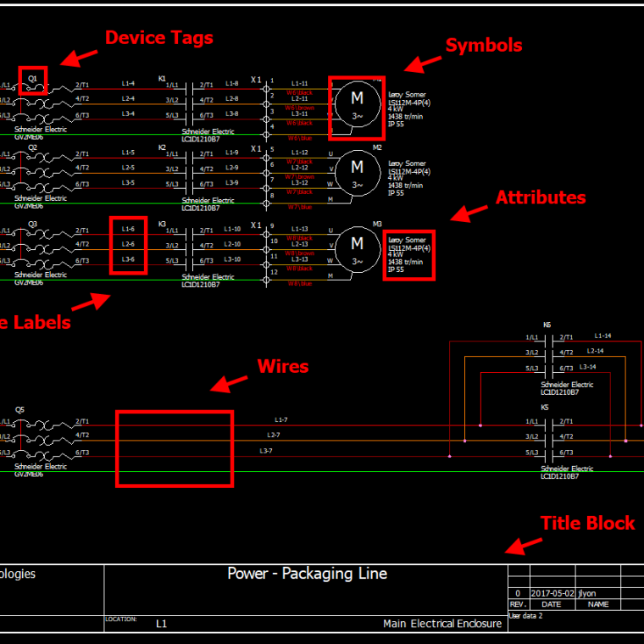Click the "Main Electrical Enclosure" title block field
This screenshot has height=644, width=644.
441,624
